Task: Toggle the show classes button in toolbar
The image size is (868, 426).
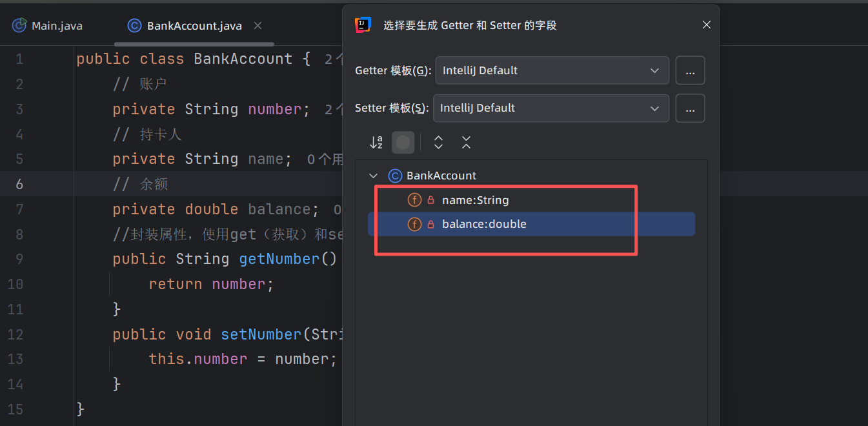Action: [403, 143]
